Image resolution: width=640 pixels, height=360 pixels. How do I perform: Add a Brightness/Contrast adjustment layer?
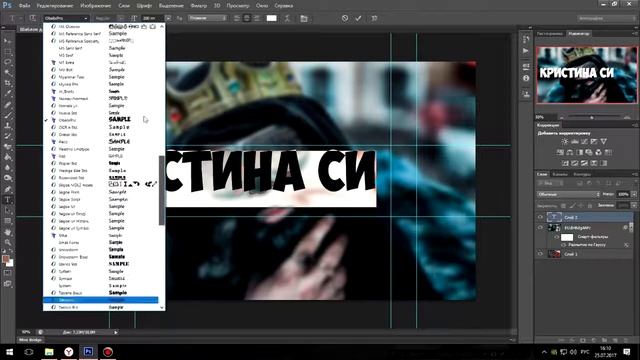[565, 142]
